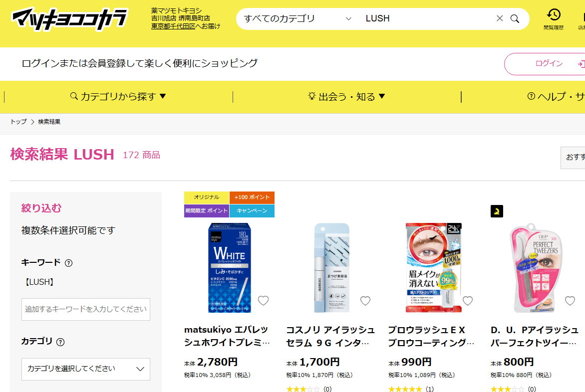Clear the LUSH search text
The height and width of the screenshot is (392, 585).
click(x=500, y=18)
